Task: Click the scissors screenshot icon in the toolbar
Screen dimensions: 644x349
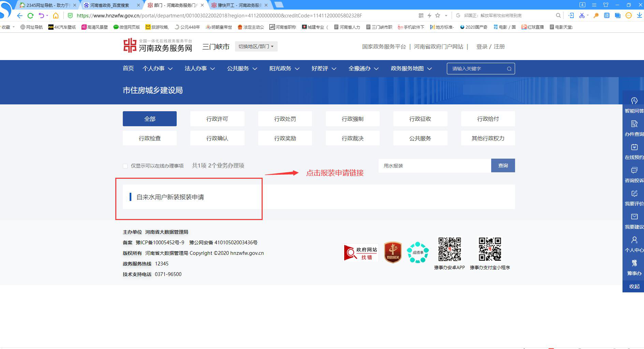Action: click(582, 15)
